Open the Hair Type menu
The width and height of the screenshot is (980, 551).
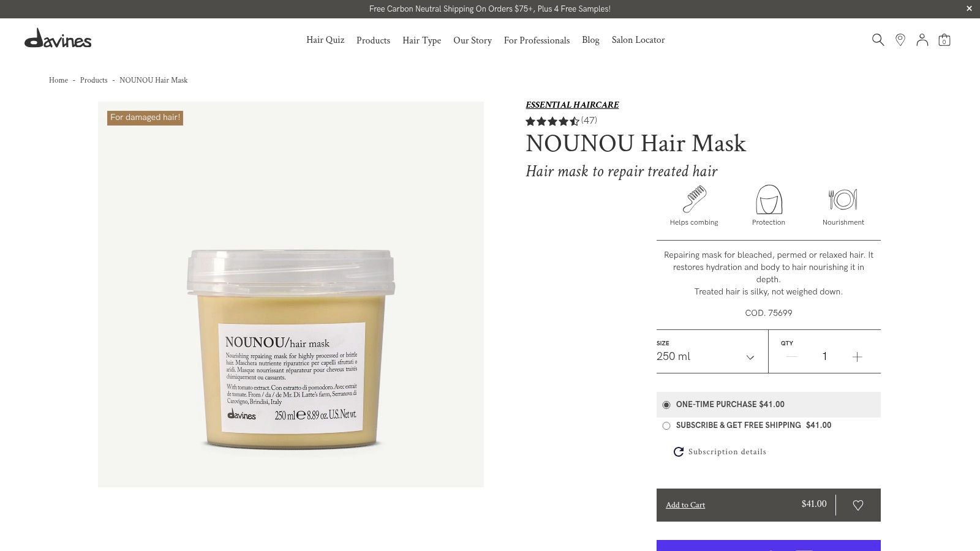[x=421, y=40]
